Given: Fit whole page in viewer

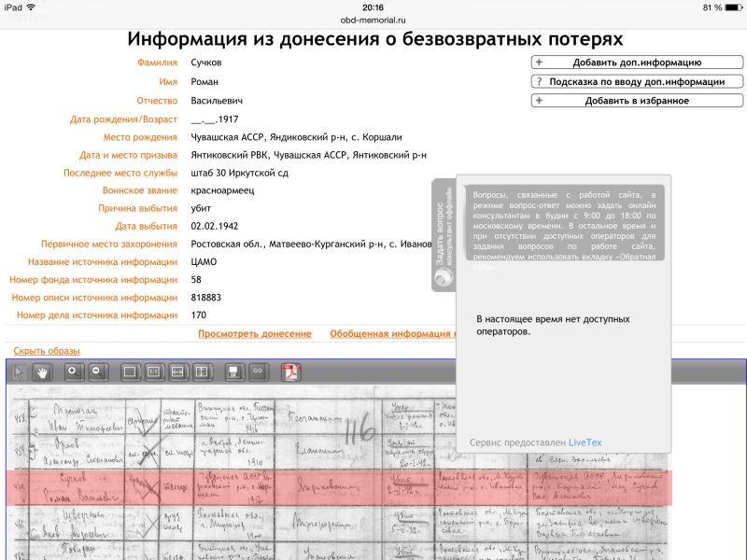Looking at the screenshot, I should [x=130, y=371].
